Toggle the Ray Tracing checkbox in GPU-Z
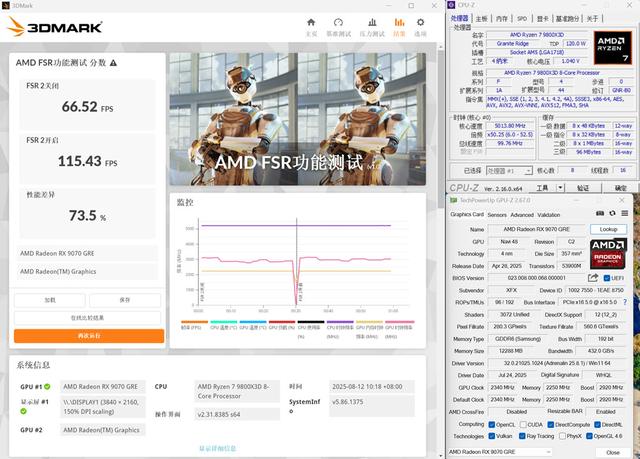Viewport: 640px width, 459px height. (x=522, y=436)
